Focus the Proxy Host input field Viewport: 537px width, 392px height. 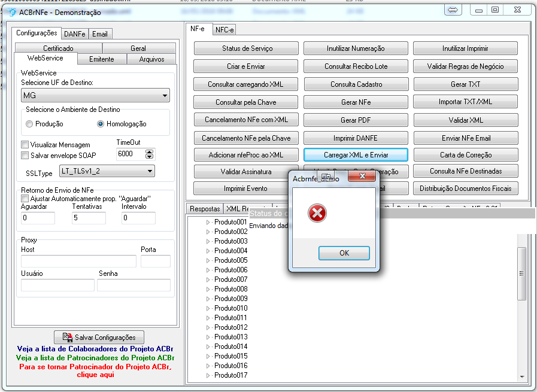click(79, 261)
